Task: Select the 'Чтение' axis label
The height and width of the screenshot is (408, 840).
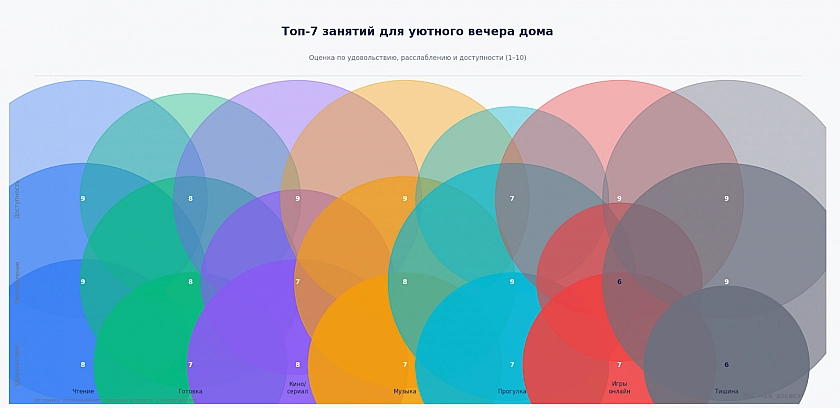Action: (x=83, y=391)
